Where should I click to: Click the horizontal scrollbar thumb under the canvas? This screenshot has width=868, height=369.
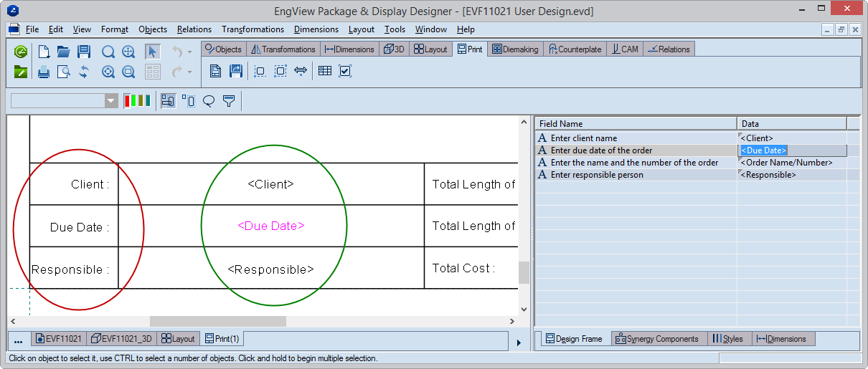[218, 321]
